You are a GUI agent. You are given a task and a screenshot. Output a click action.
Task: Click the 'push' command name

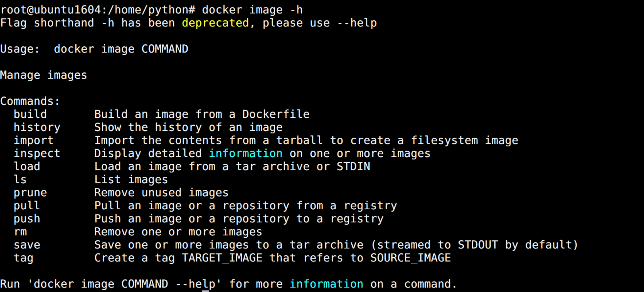click(27, 219)
